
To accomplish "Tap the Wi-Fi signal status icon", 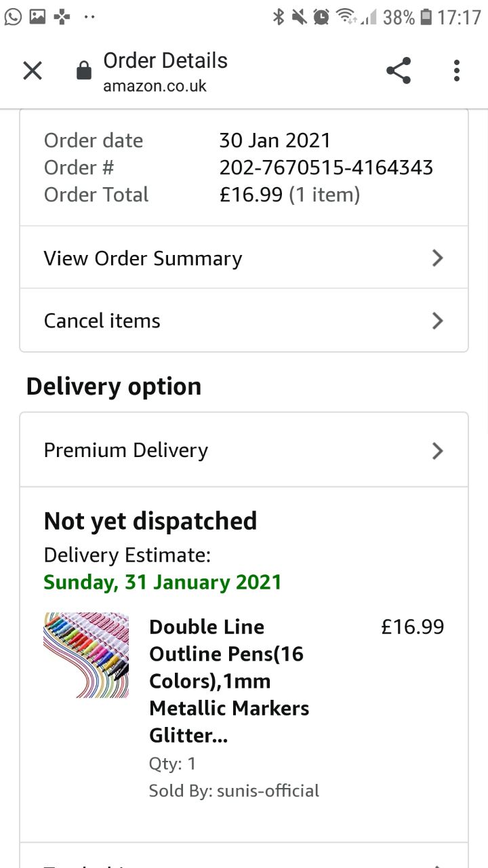I will pos(345,17).
